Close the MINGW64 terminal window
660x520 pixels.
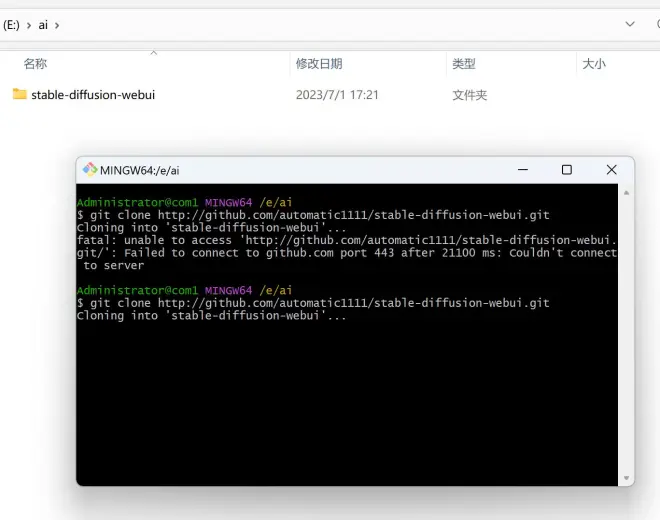612,170
